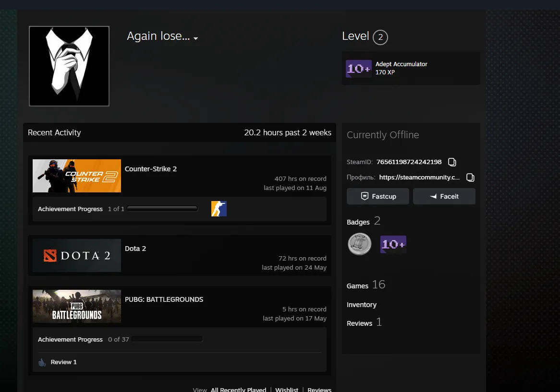Open the PUBG: BATTLEGROUNDS title link
The height and width of the screenshot is (392, 560).
coord(164,299)
